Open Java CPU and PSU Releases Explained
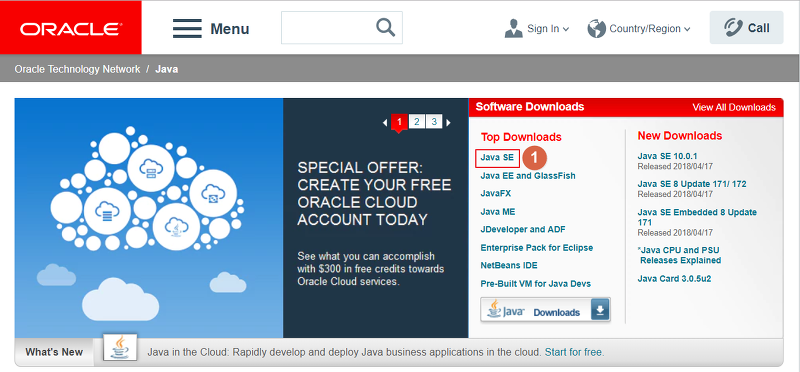Viewport: 800px width, 372px height. [x=679, y=255]
